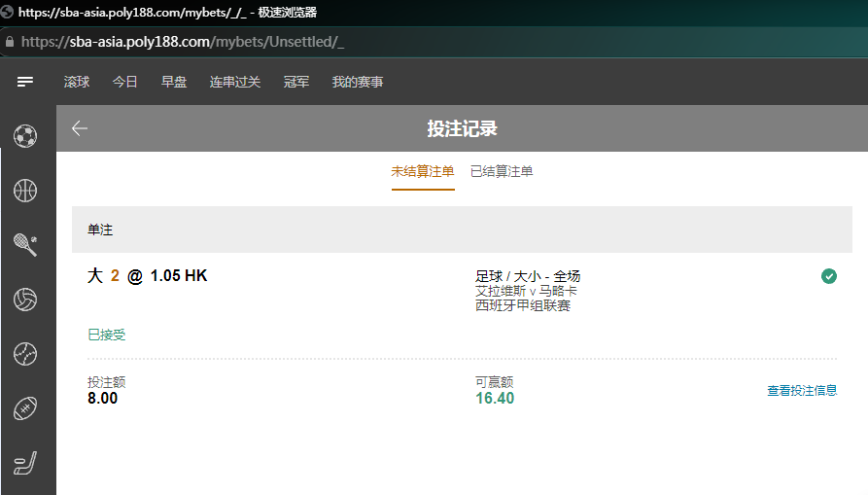
Task: Switch to the 未结算注单 tab
Action: (423, 171)
